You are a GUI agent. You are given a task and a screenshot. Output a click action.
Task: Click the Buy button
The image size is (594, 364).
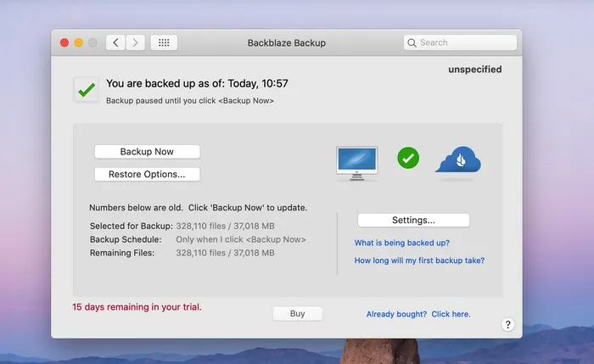(x=297, y=314)
